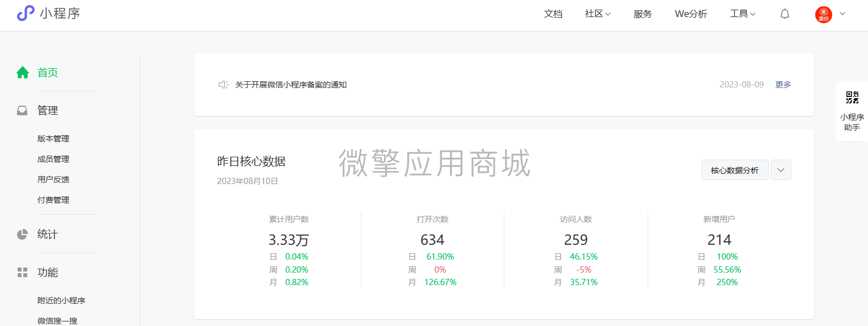Image resolution: width=868 pixels, height=326 pixels.
Task: Select 统计 section in sidebar
Action: pos(48,235)
